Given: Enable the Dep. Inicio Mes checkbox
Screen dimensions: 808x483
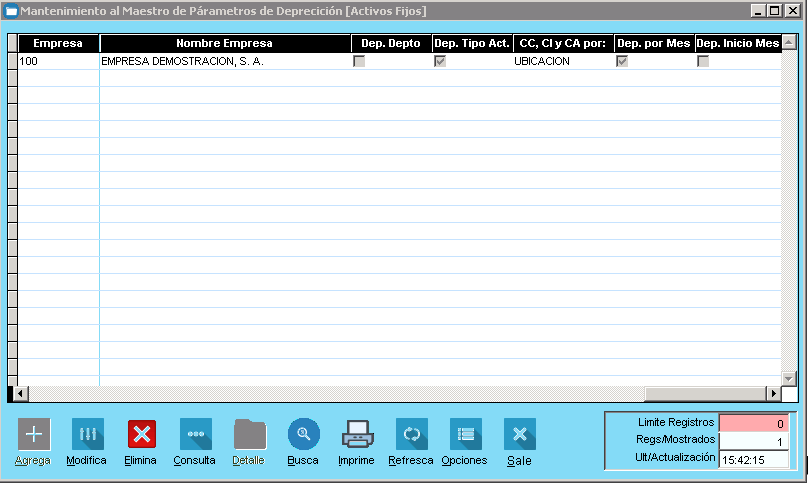Looking at the screenshot, I should pyautogui.click(x=703, y=61).
